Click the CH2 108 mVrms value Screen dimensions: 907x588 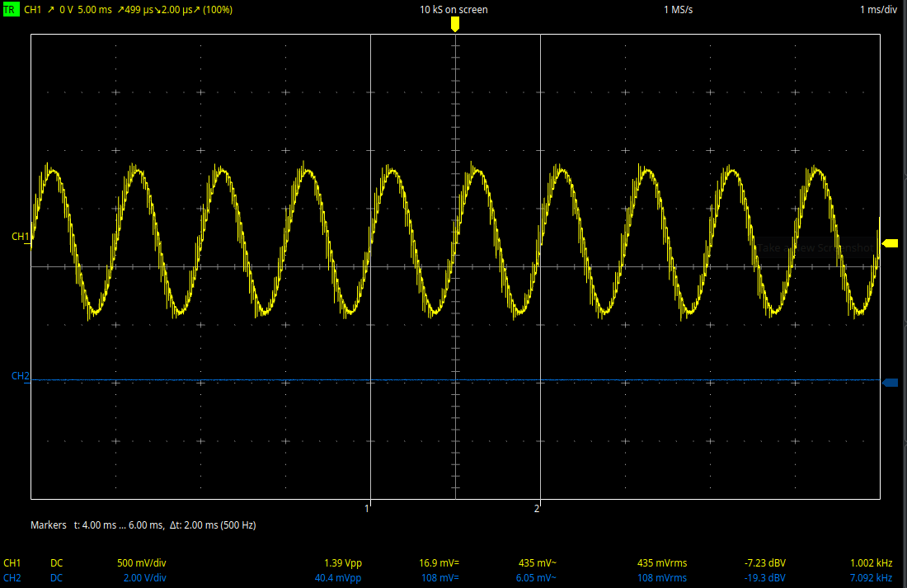click(662, 578)
